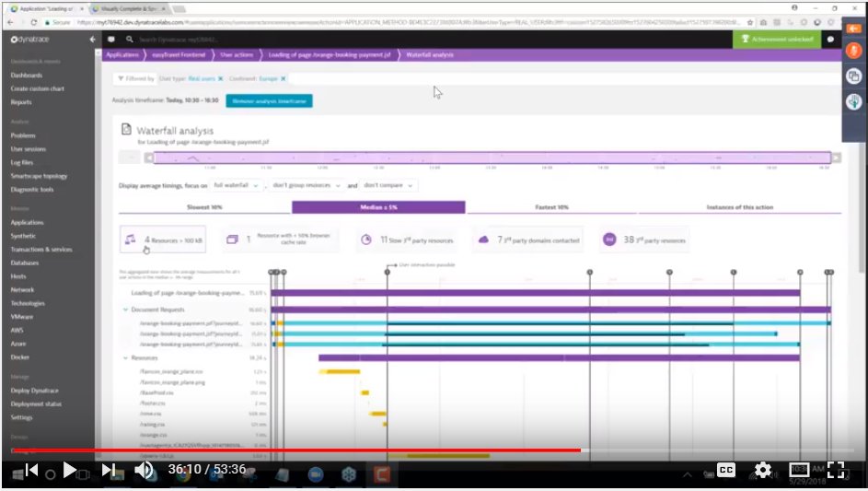Click easyTravel Frontend breadcrumb
The height and width of the screenshot is (491, 868).
(179, 55)
